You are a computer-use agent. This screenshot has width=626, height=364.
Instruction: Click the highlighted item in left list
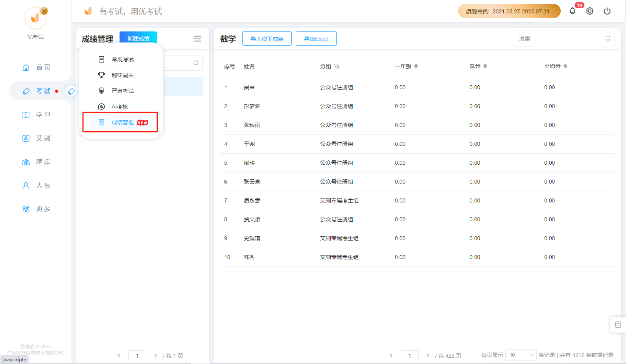point(183,86)
